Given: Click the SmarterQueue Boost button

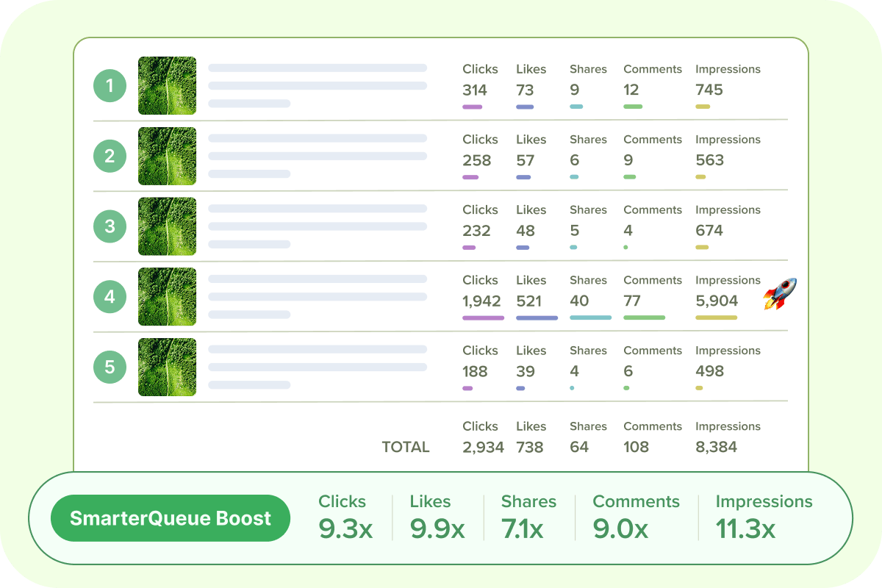Looking at the screenshot, I should (x=171, y=518).
